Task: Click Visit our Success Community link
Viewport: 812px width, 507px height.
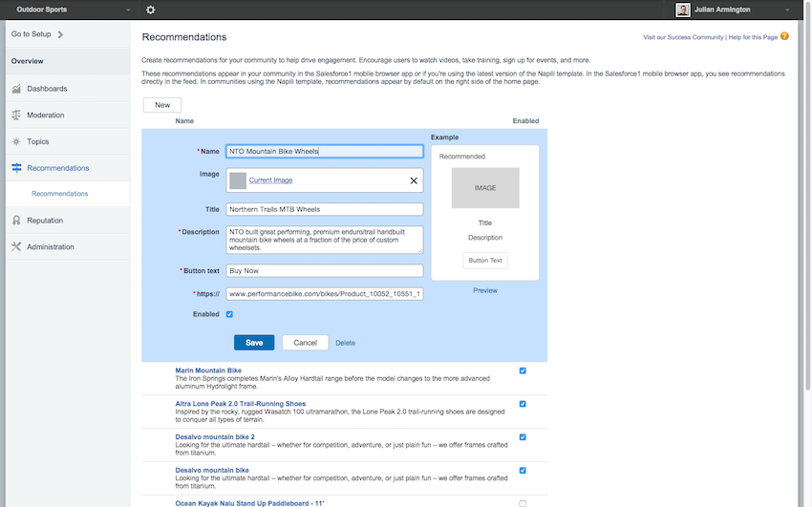Action: coord(683,37)
